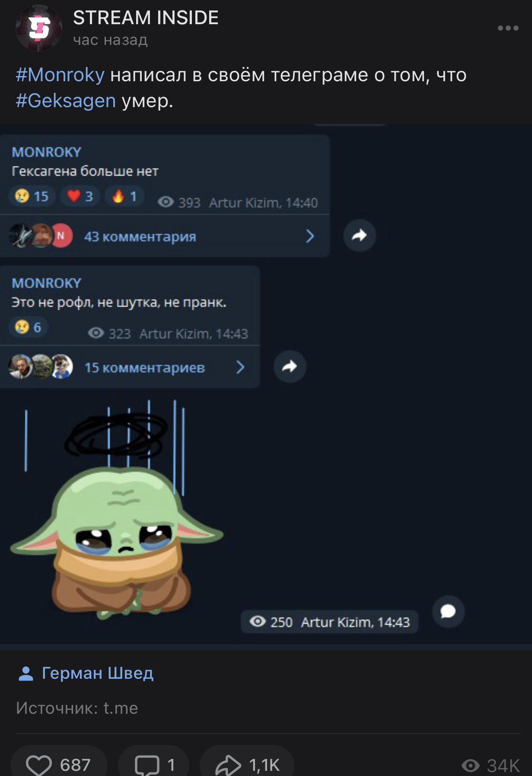Open the STREAM INSIDE channel title
Screen dimensions: 532x776
click(146, 18)
